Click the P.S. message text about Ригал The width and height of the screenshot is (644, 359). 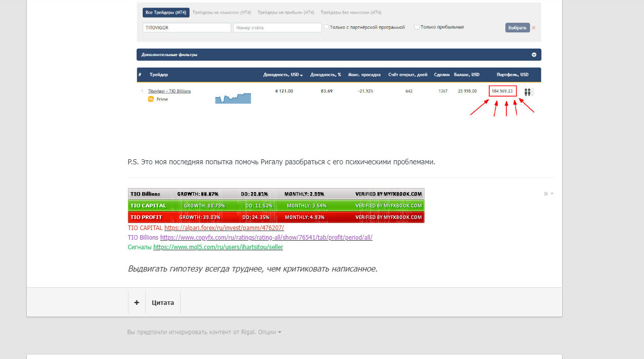[281, 162]
